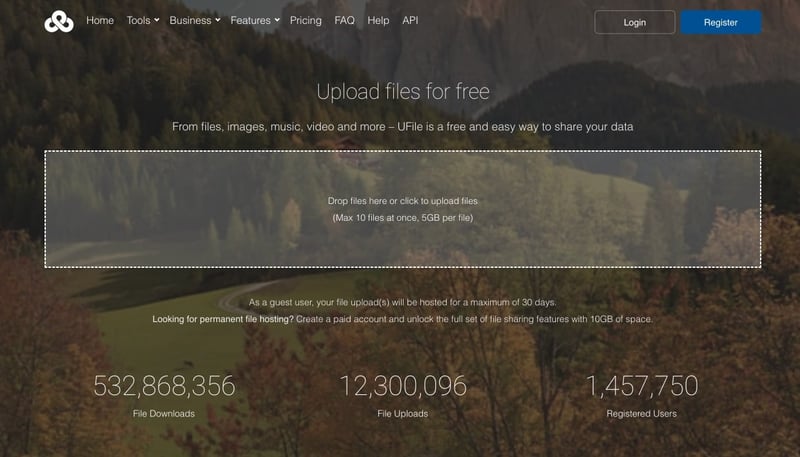Click the tagline about sharing your data
This screenshot has height=457, width=800.
[402, 127]
